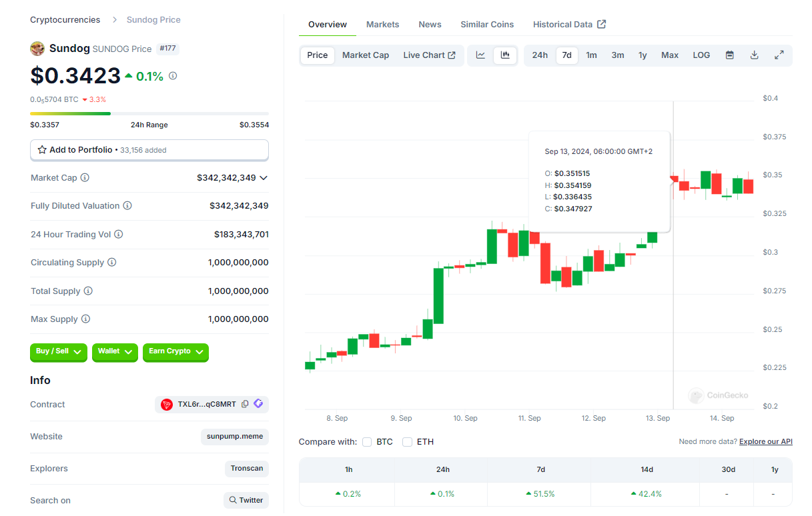Select the 7d chart range button
The width and height of the screenshot is (812, 516).
click(566, 55)
